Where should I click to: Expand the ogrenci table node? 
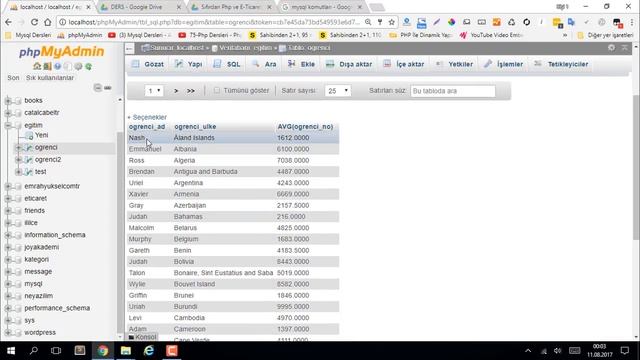point(18,147)
